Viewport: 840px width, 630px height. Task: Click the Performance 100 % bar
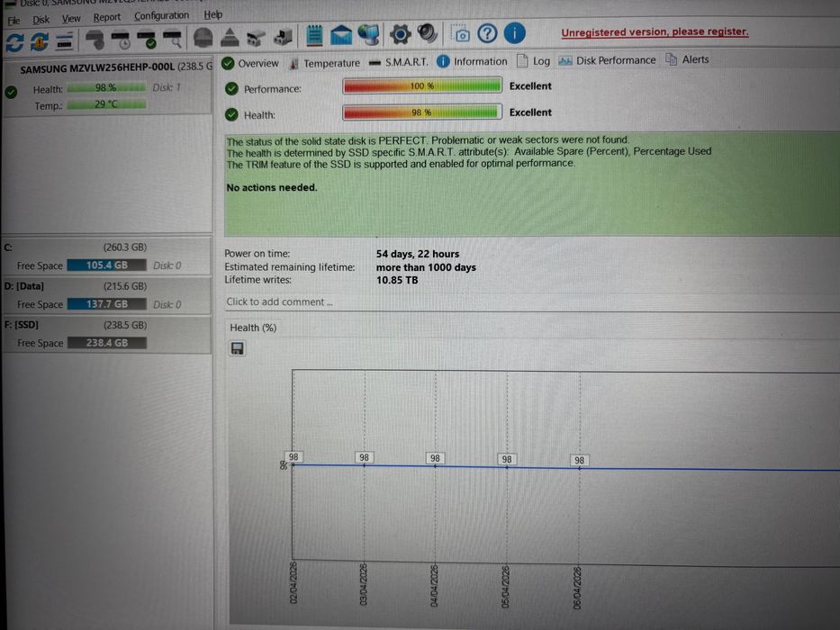click(422, 85)
